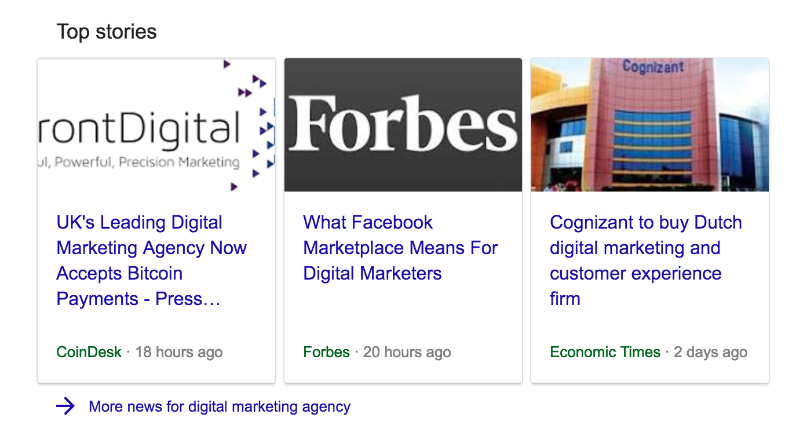
Task: Click the CoinDesk source label
Action: pos(89,352)
